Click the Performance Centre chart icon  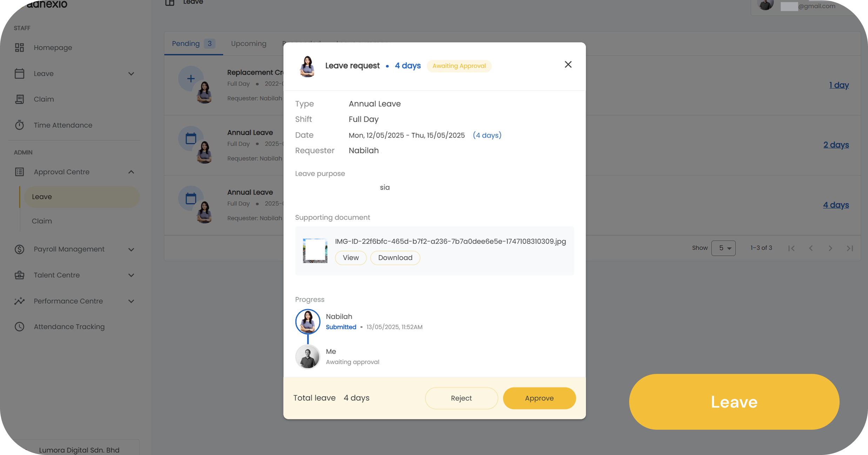pos(19,301)
